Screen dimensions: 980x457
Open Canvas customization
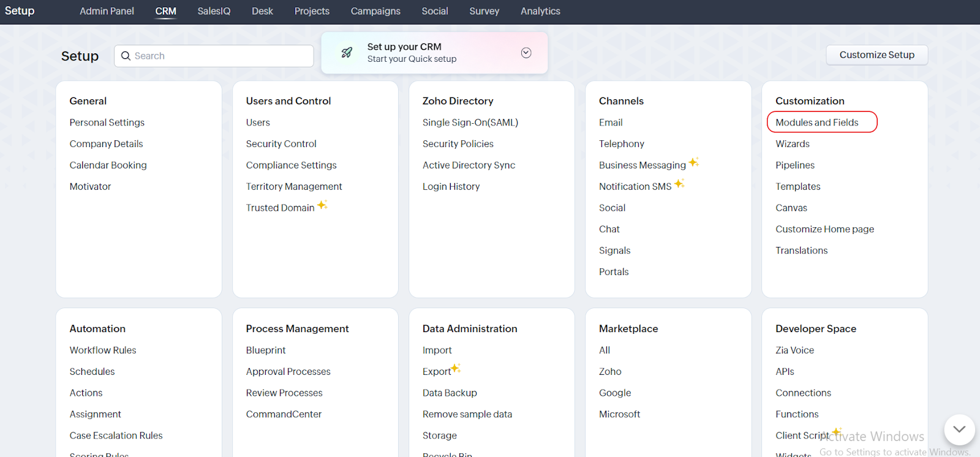791,208
